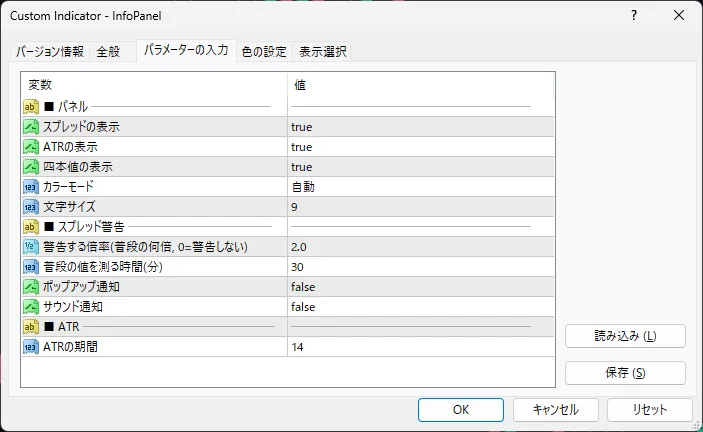Select the 四本値の表示 variable name
The image size is (703, 432).
(x=78, y=167)
